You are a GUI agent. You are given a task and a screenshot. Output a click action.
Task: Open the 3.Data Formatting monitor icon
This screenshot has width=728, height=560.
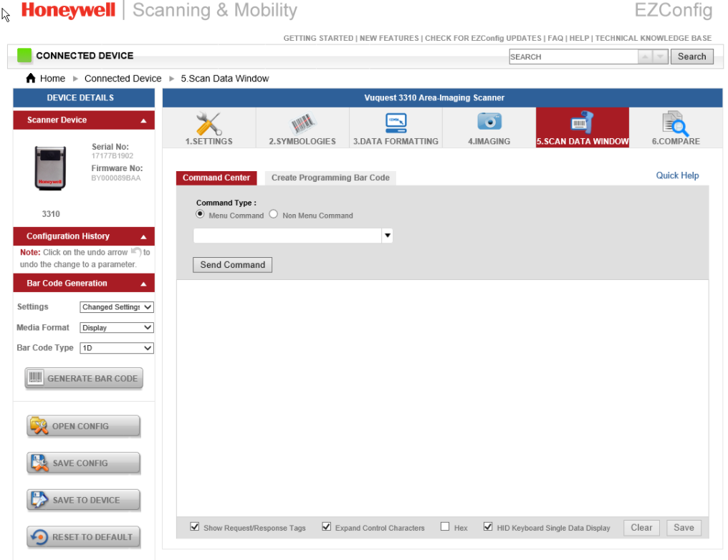(x=396, y=123)
